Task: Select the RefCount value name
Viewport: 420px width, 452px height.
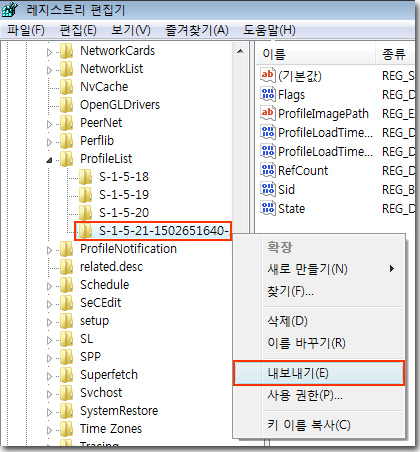Action: click(303, 171)
